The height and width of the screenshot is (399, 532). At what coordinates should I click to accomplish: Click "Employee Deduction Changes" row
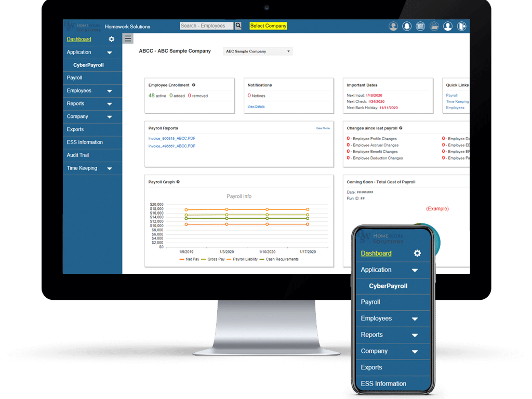[375, 158]
